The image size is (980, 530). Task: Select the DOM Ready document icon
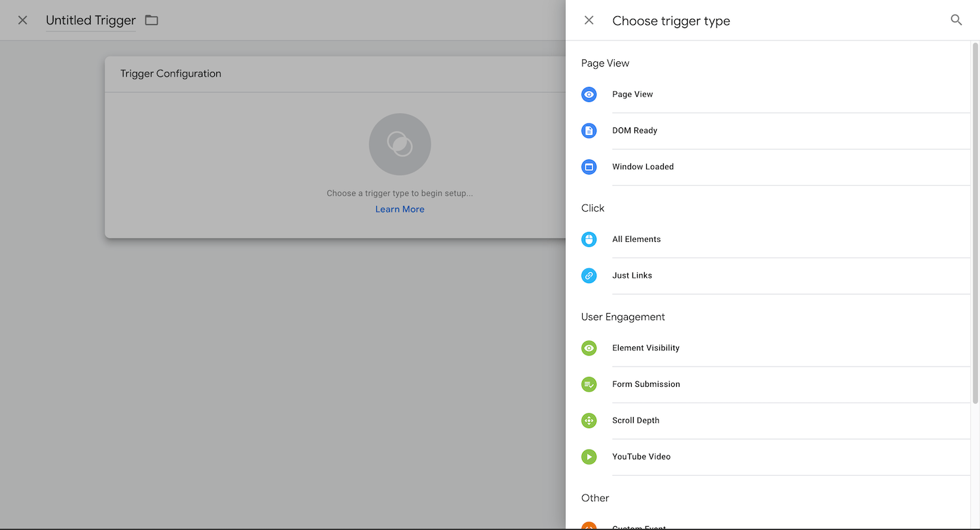click(589, 131)
